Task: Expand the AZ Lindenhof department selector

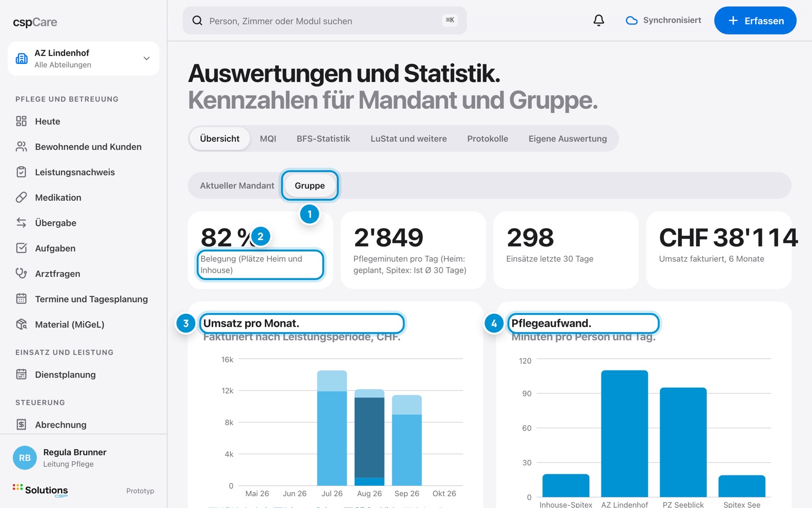Action: point(83,58)
